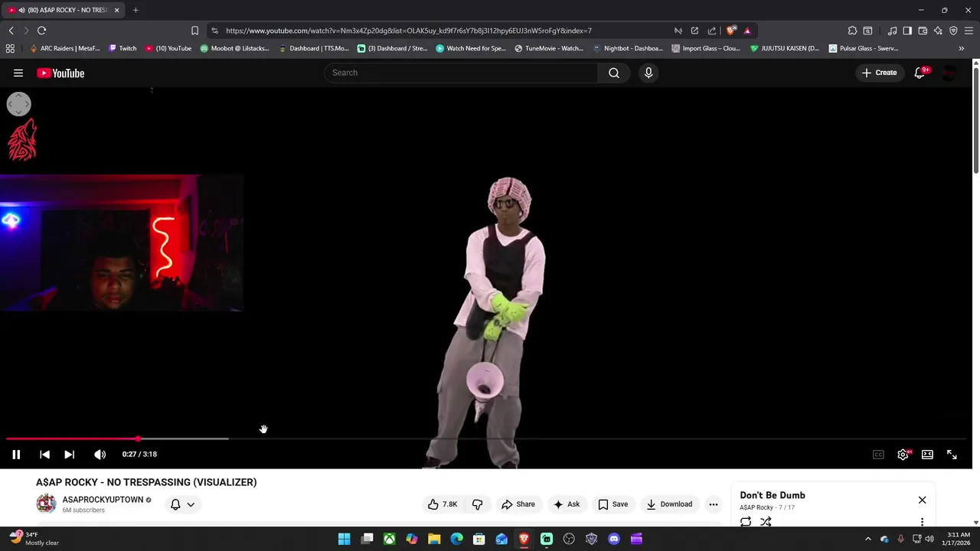Share the video
This screenshot has width=980, height=551.
(518, 504)
